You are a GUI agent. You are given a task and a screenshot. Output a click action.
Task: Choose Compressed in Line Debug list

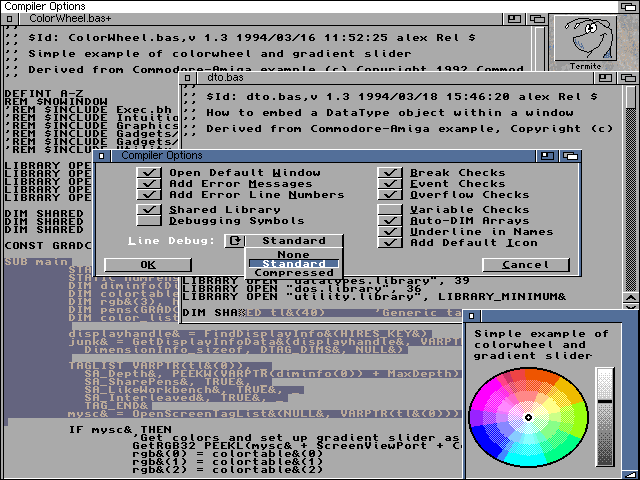pos(294,273)
